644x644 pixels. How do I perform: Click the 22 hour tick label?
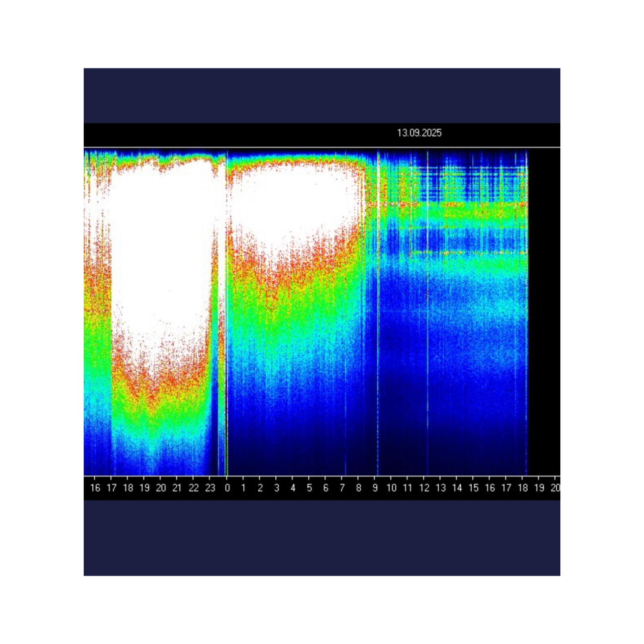pos(194,488)
